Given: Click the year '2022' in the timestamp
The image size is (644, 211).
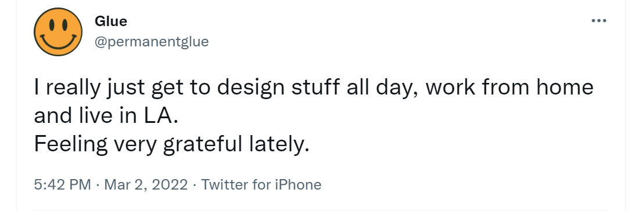Looking at the screenshot, I should coord(170,185).
